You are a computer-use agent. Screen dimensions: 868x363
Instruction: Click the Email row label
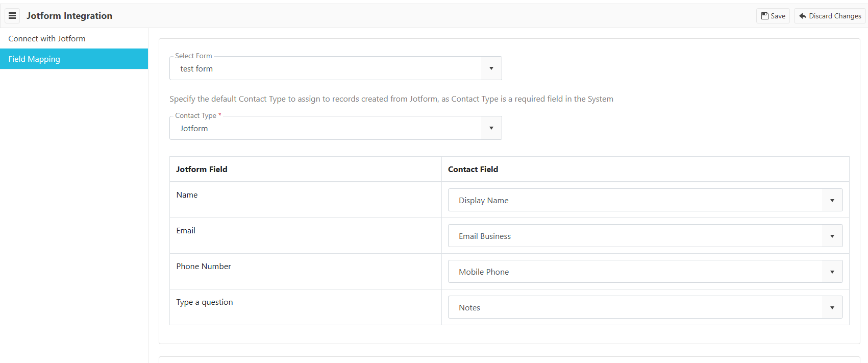[186, 231]
